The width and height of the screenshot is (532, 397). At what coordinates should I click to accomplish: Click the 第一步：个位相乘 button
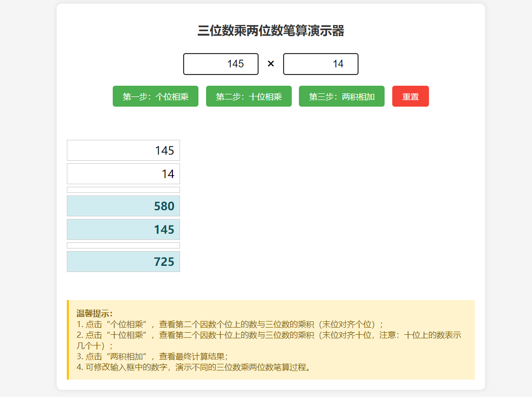point(155,96)
